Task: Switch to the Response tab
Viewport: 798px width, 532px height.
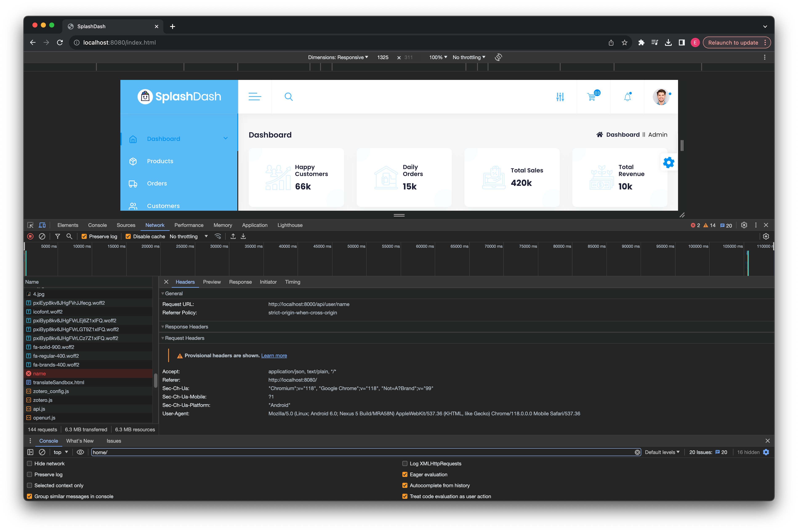Action: click(x=240, y=281)
